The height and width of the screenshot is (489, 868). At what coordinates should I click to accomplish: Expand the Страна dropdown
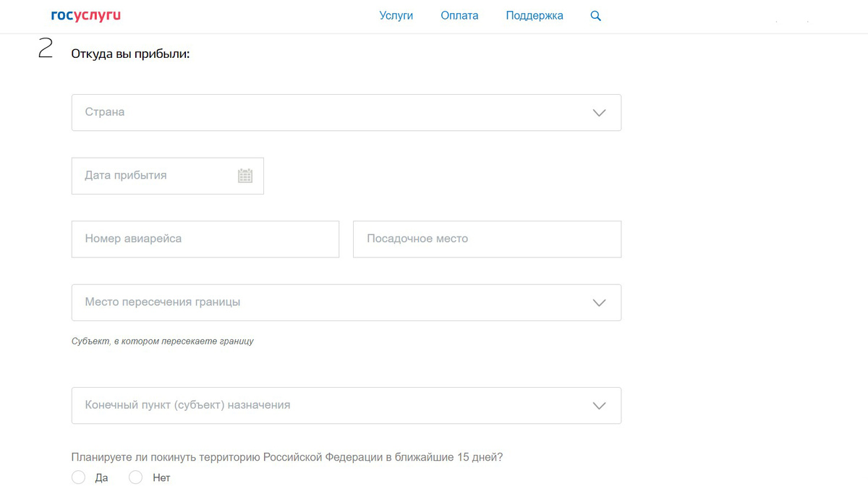click(x=346, y=112)
